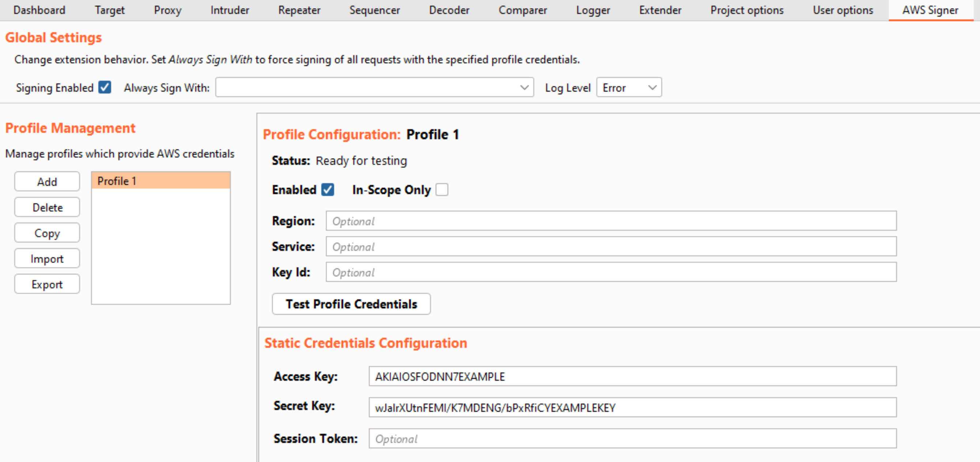Open the Log Level dropdown
Viewport: 980px width, 462px height.
coord(629,87)
